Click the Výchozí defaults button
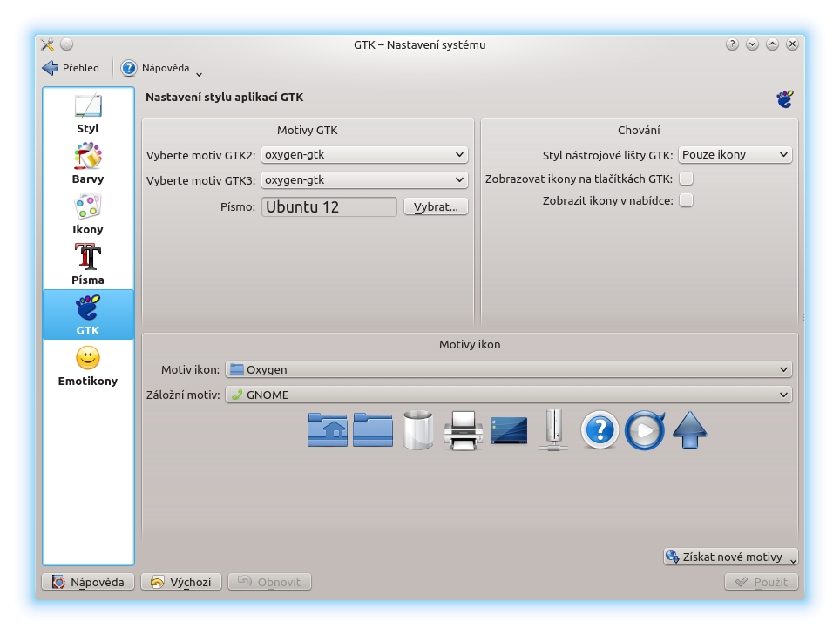Screen dimensions: 840x635 [181, 582]
